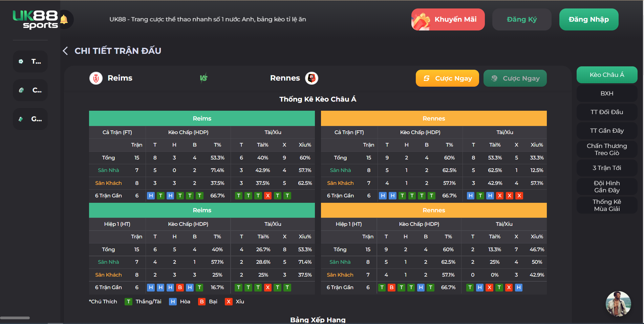Image resolution: width=644 pixels, height=324 pixels.
Task: Open the Thống Kê Mùa Giải tab
Action: [607, 205]
